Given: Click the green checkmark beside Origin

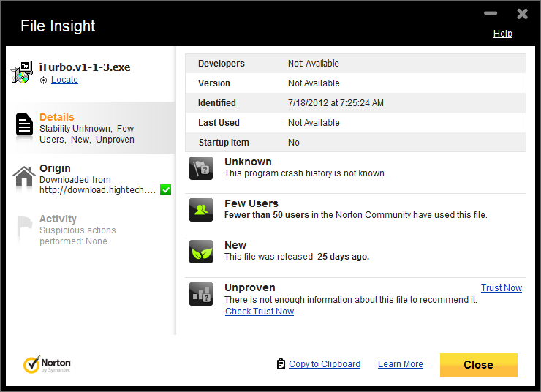Looking at the screenshot, I should click(x=166, y=190).
